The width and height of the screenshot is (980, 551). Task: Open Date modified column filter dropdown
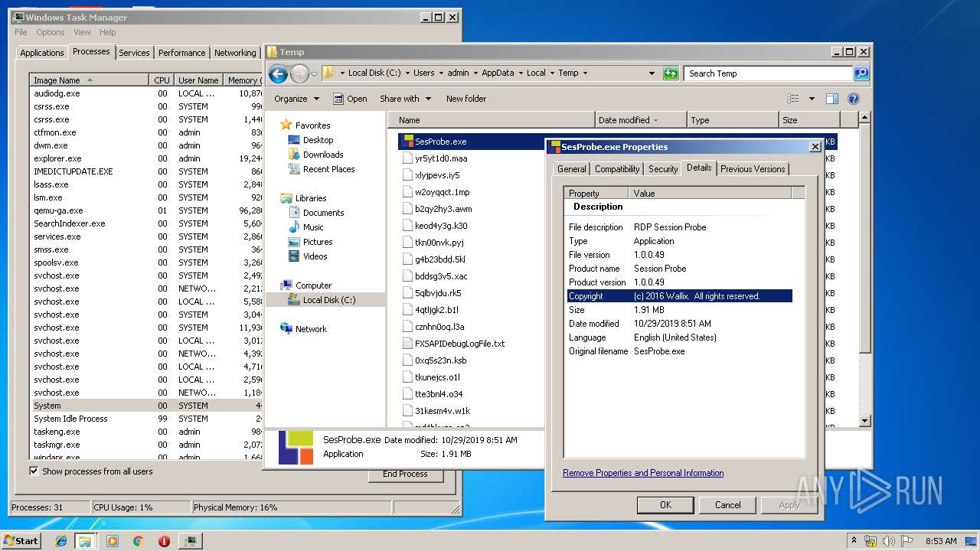[656, 120]
